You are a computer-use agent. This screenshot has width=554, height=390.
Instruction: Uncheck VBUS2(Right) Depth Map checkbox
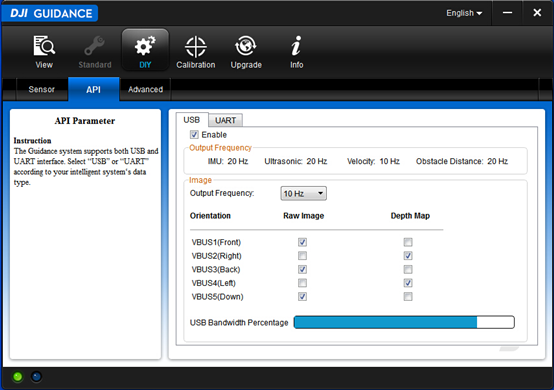pos(408,255)
